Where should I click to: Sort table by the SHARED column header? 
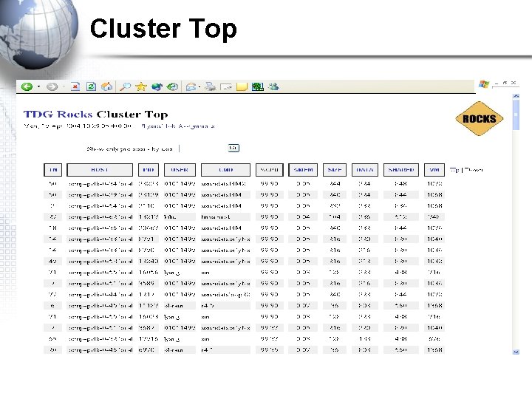click(401, 170)
